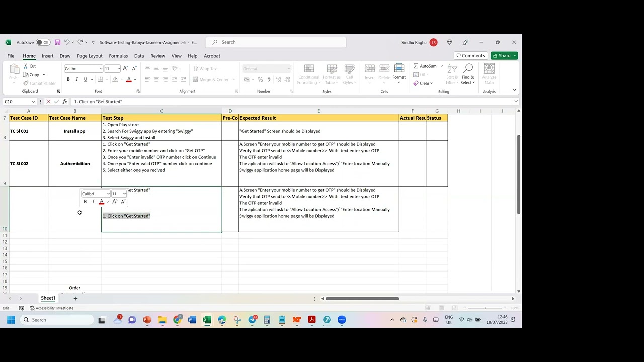The height and width of the screenshot is (362, 644).
Task: Toggle Bold in the ribbon Font group
Action: pyautogui.click(x=68, y=79)
